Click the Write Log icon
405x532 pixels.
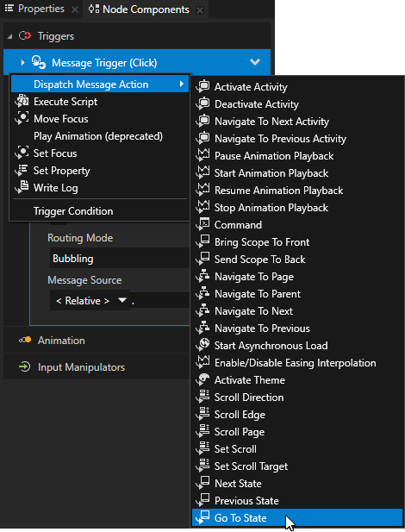22,187
